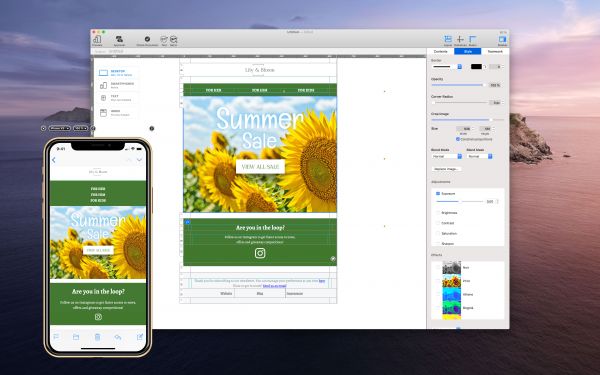
Task: Click the checkmark Check Document icon
Action: click(x=147, y=39)
